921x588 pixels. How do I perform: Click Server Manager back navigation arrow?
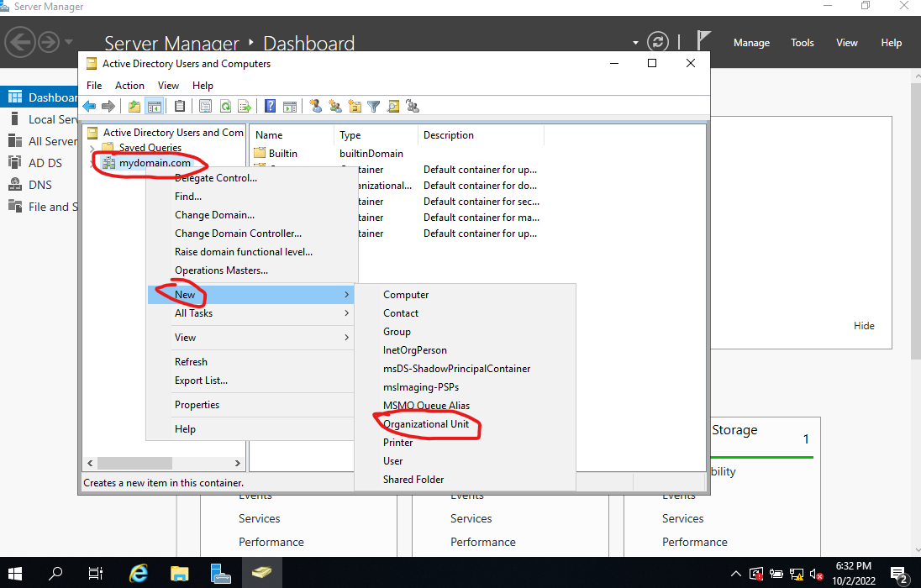(20, 42)
